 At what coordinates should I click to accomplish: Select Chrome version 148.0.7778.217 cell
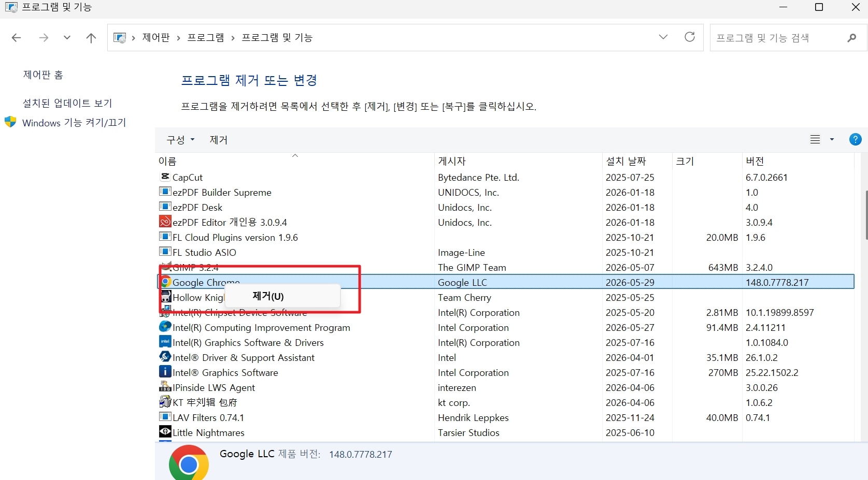[777, 282]
